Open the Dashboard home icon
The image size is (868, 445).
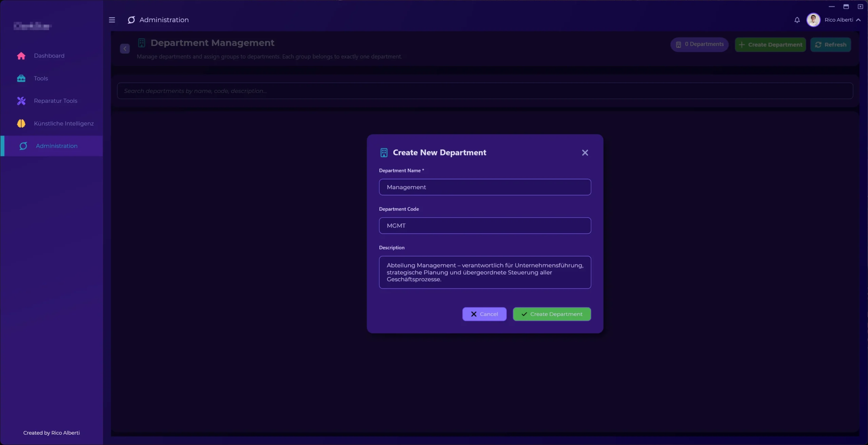(21, 55)
